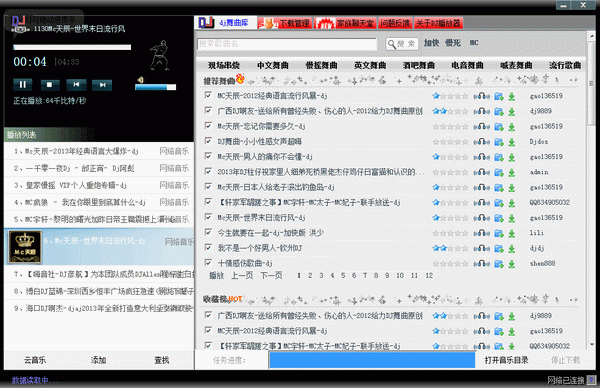Image resolution: width=600 pixels, height=388 pixels.
Task: Click the Mc天辰 crown album thumbnail
Action: tap(25, 247)
